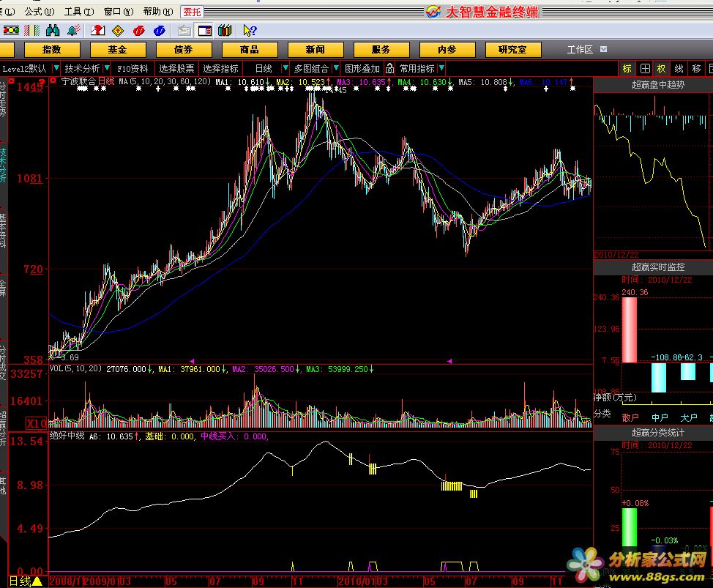The width and height of the screenshot is (713, 588).
Task: Switch to 超赢分析 side tab
Action: click(3, 430)
